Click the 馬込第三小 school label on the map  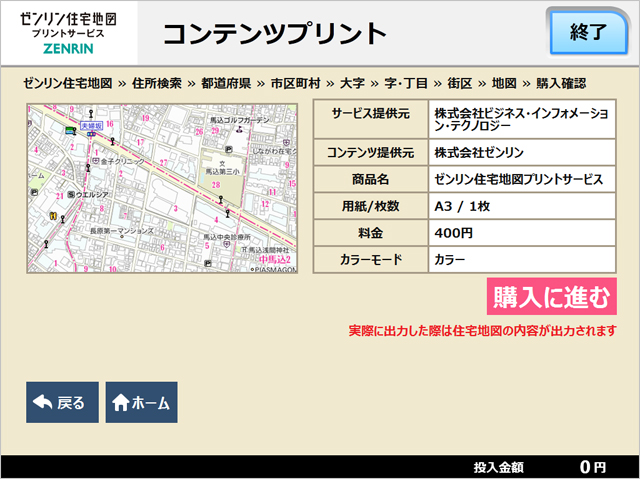(222, 172)
